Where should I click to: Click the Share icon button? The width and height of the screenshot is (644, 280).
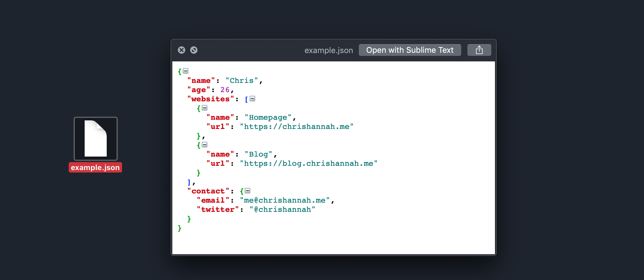[x=479, y=50]
